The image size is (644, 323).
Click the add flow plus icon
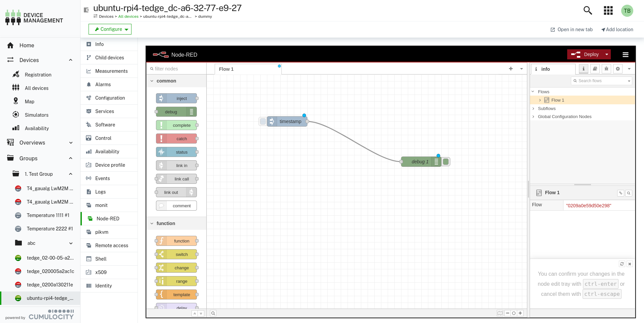[511, 69]
